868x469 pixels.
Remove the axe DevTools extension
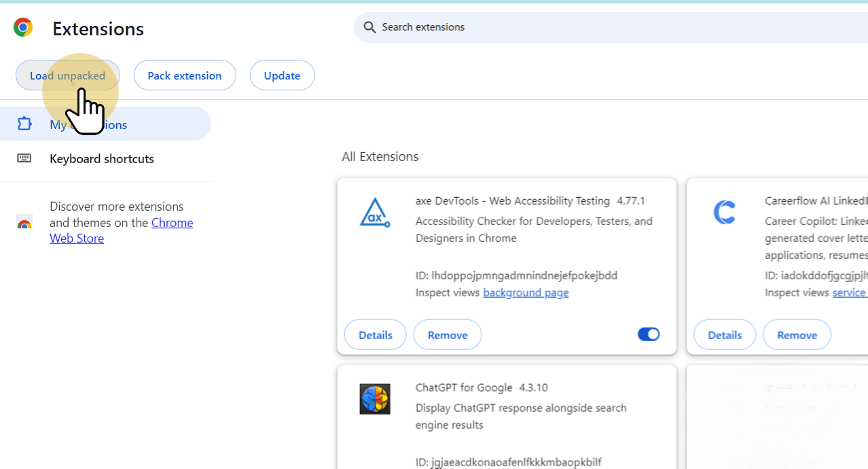(448, 335)
